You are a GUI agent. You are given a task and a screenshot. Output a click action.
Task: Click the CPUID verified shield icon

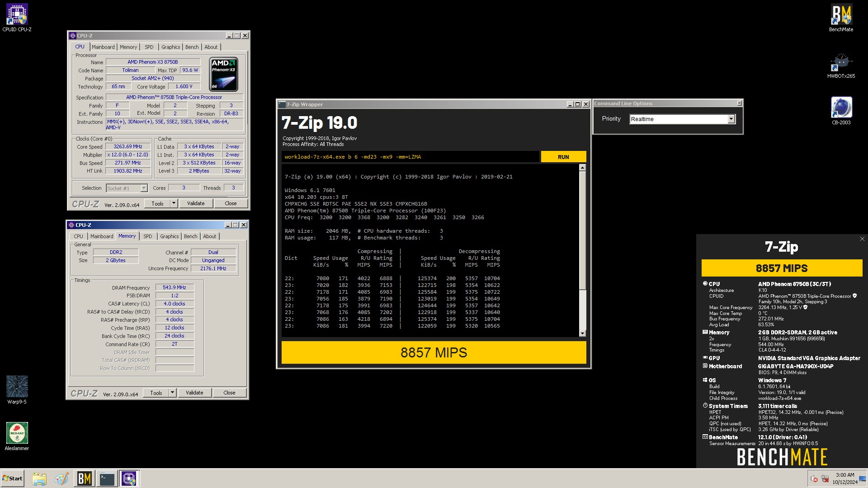tap(854, 296)
